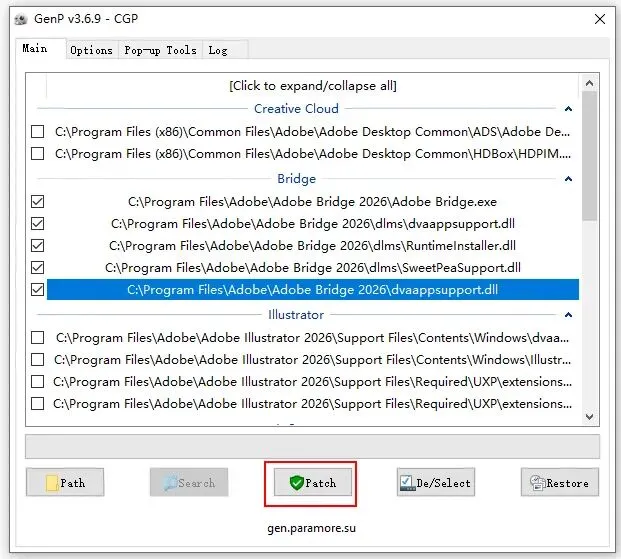Open gen.paramore.su link
Image resolution: width=621 pixels, height=559 pixels.
[311, 528]
